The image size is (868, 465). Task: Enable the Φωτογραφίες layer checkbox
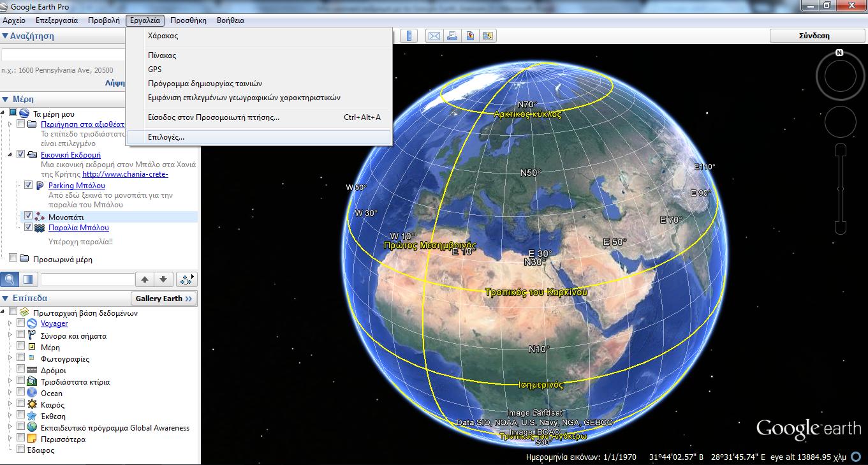(21, 358)
